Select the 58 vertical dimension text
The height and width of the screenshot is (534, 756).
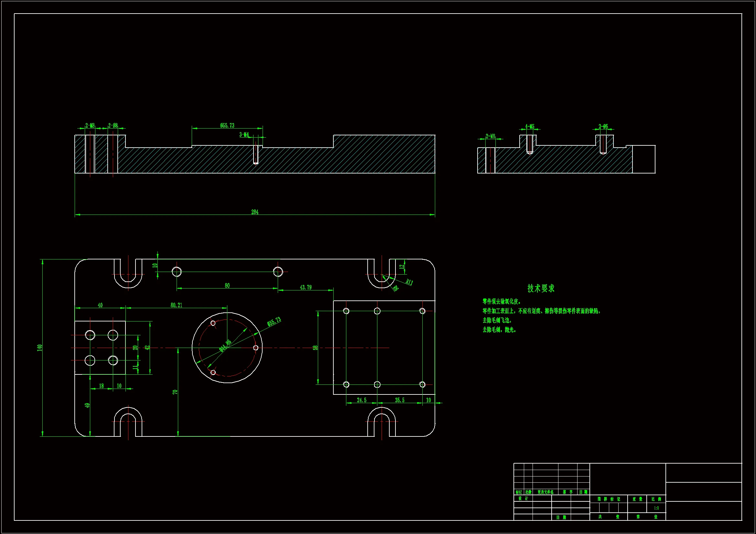point(315,348)
